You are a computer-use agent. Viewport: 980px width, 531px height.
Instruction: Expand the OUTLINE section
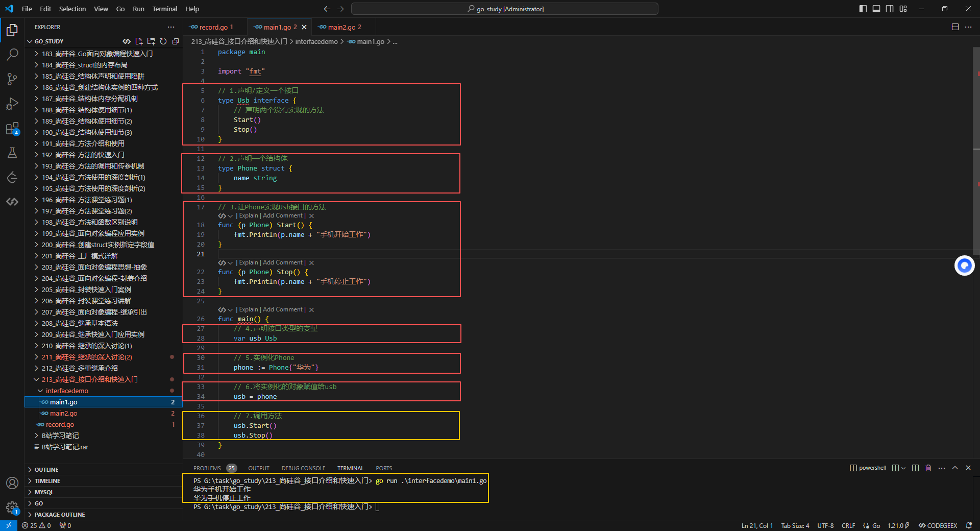pyautogui.click(x=104, y=470)
